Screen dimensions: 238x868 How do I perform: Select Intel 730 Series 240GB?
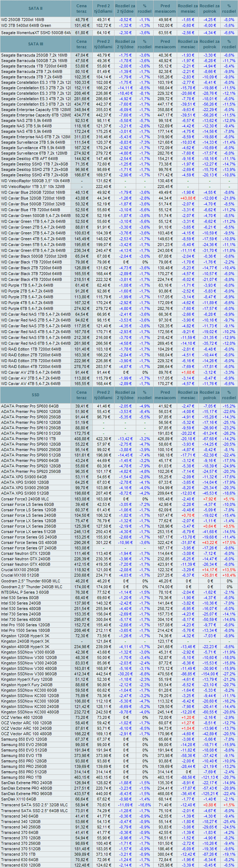pyautogui.click(x=21, y=614)
